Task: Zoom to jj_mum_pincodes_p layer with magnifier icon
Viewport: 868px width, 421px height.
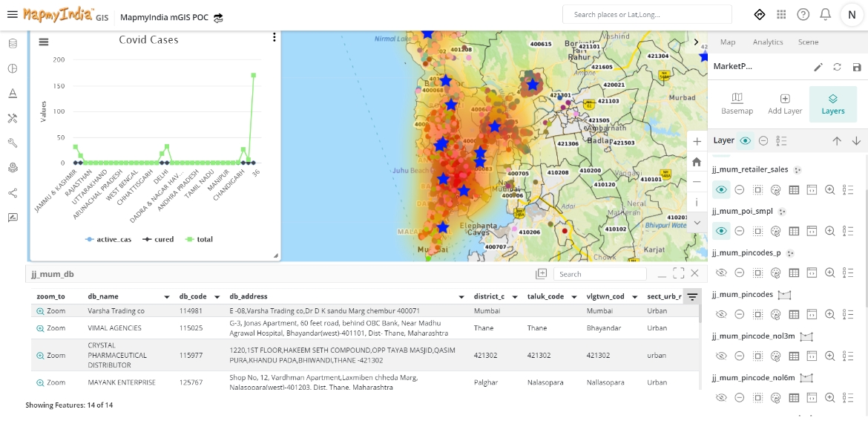Action: click(x=830, y=273)
